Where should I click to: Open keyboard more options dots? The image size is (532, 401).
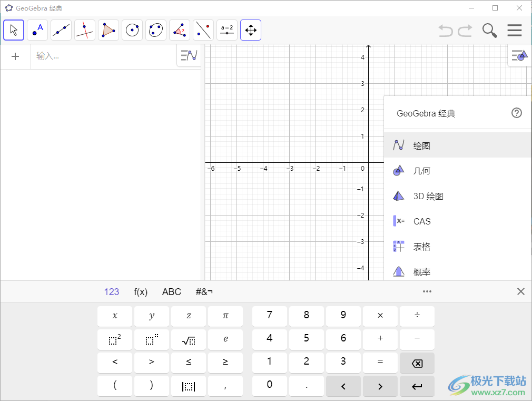tap(427, 291)
